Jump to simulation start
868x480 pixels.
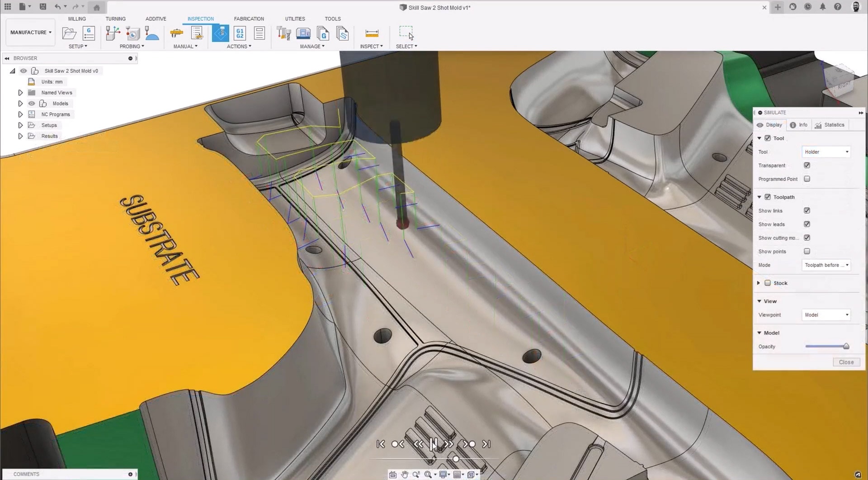pos(381,444)
